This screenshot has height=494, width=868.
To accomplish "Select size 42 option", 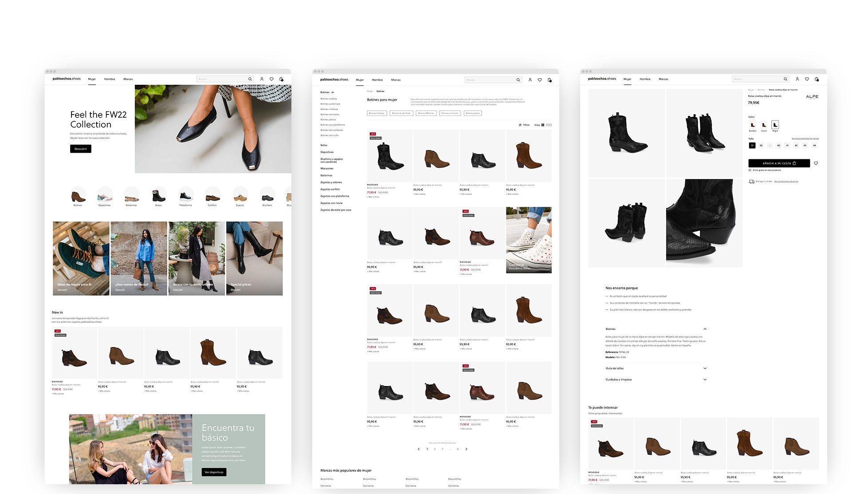I will [796, 146].
